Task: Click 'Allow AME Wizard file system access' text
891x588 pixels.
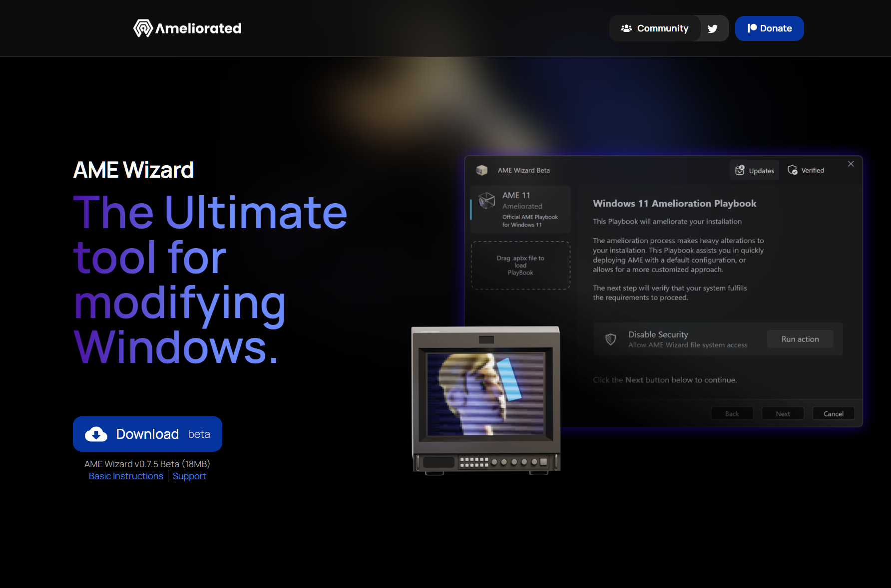Action: (688, 345)
